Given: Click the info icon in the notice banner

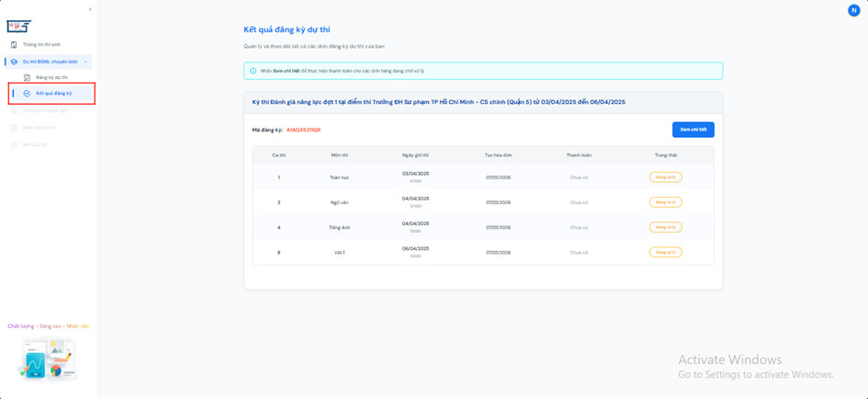Looking at the screenshot, I should pyautogui.click(x=254, y=71).
